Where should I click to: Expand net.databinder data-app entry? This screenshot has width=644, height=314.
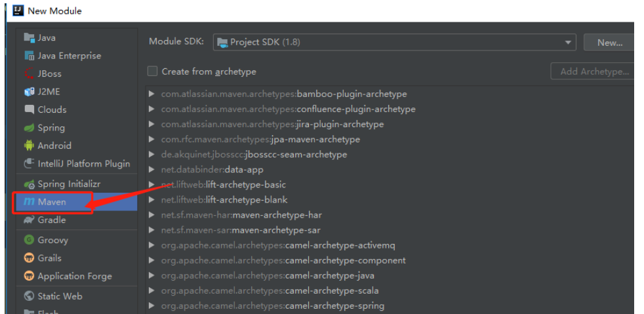[x=151, y=170]
